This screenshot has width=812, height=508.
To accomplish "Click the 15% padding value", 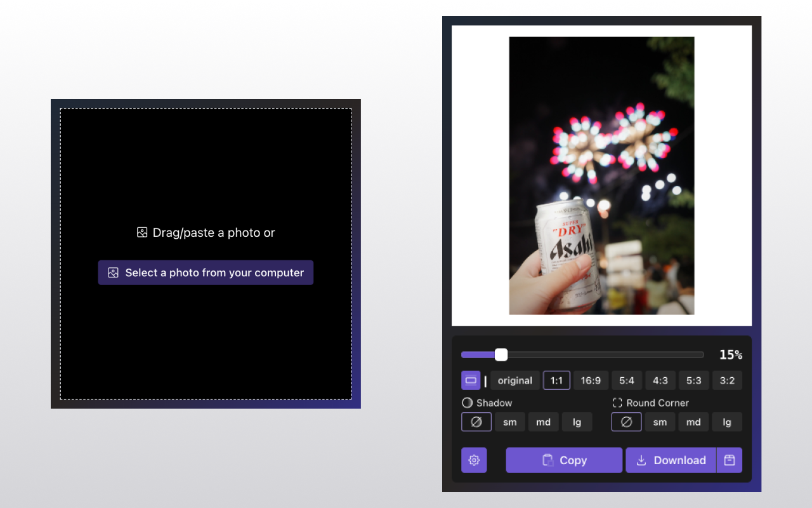I will [731, 355].
